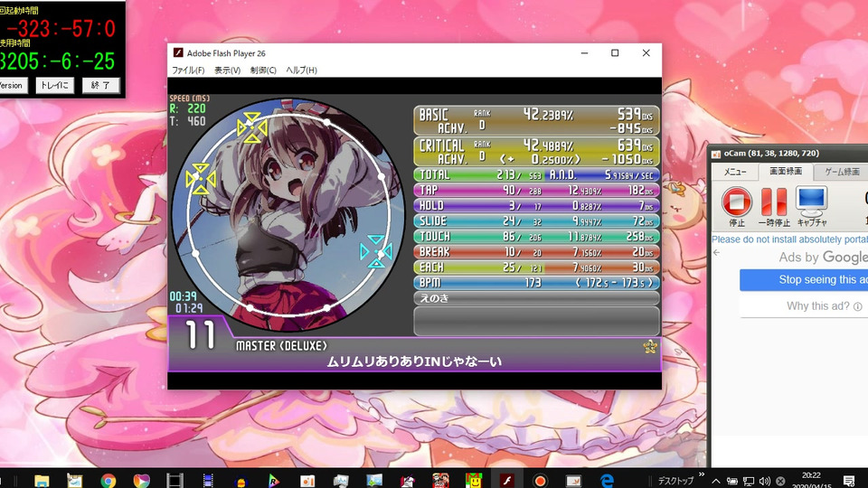Launch Google Chrome from the taskbar

tap(108, 480)
